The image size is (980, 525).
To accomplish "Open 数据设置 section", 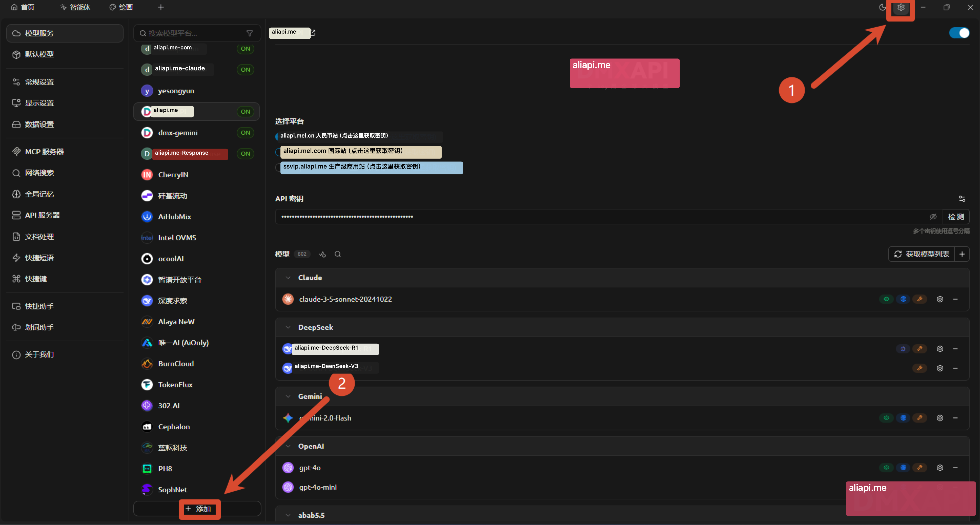I will pyautogui.click(x=65, y=124).
